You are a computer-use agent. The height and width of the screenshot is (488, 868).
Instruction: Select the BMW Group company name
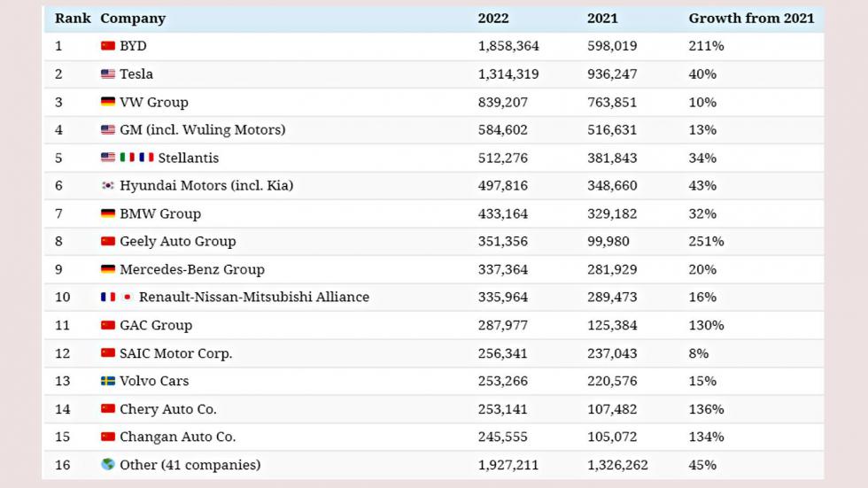(x=160, y=214)
